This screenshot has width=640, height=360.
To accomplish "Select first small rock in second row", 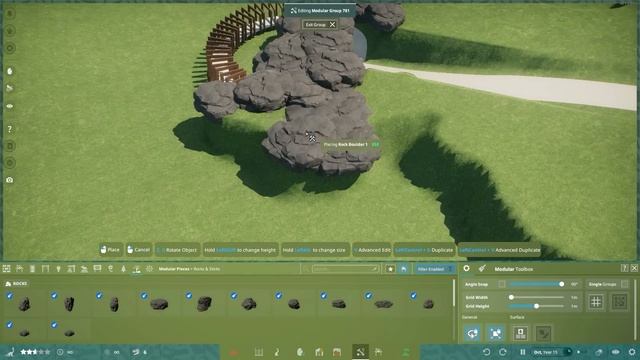I will point(24,332).
